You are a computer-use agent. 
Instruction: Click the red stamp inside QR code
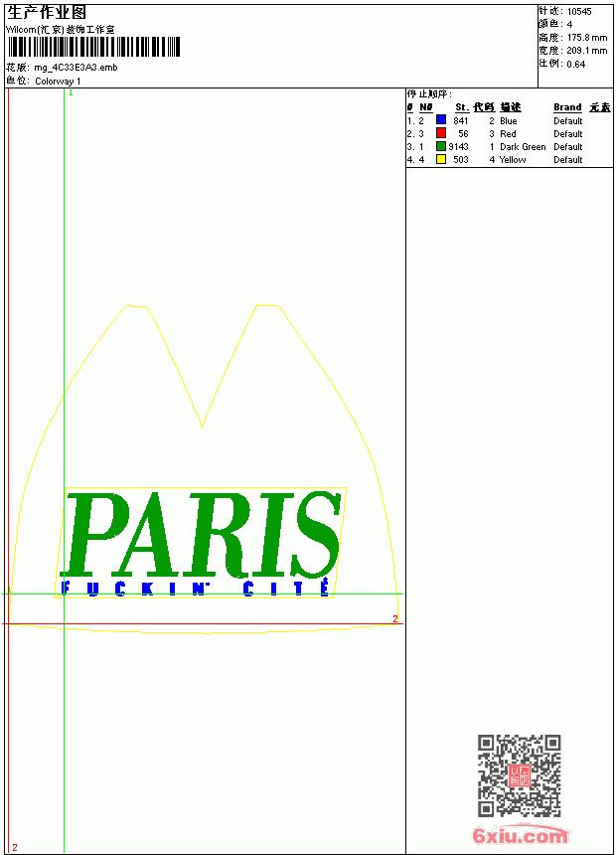coord(520,775)
